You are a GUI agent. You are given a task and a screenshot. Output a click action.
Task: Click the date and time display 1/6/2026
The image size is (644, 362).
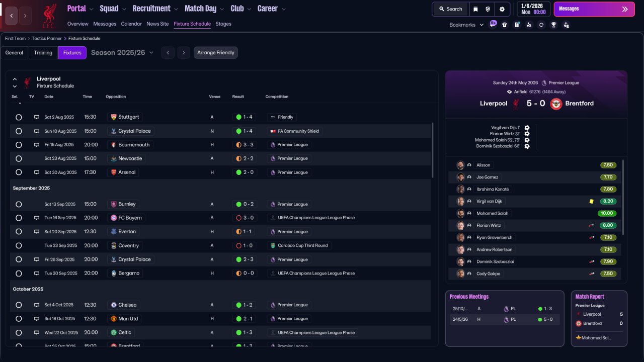tap(533, 9)
